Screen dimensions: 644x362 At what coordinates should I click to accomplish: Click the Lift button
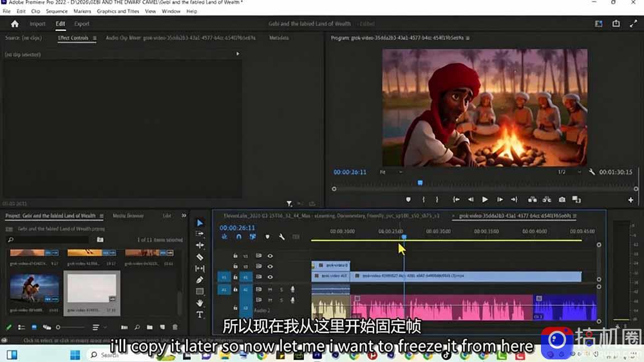533,200
